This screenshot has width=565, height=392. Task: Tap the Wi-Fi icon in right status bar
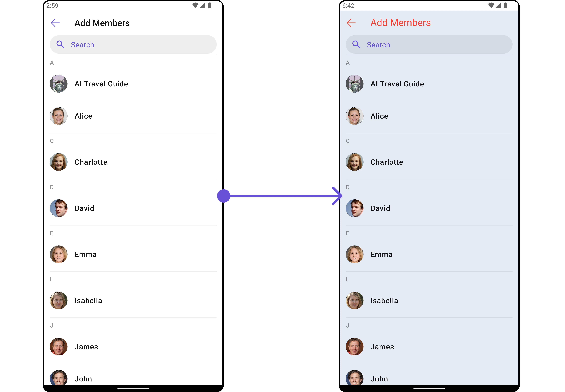click(x=491, y=5)
